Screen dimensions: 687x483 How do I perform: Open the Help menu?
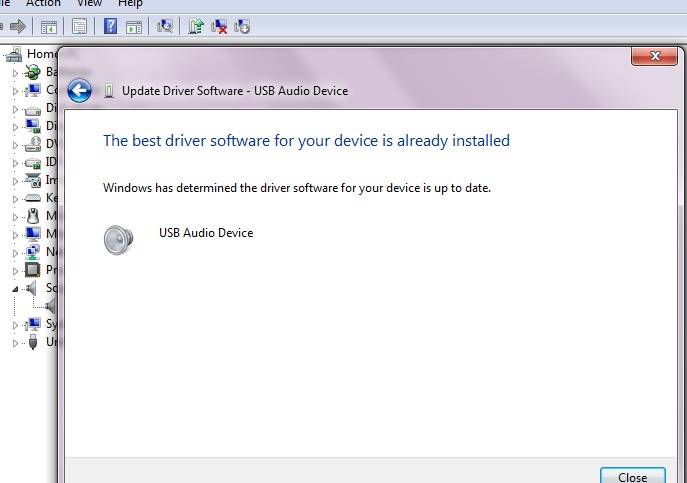tap(130, 4)
